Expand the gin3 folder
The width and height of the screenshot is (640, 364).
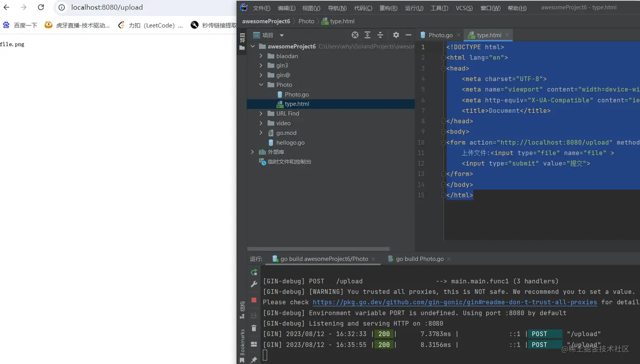261,66
